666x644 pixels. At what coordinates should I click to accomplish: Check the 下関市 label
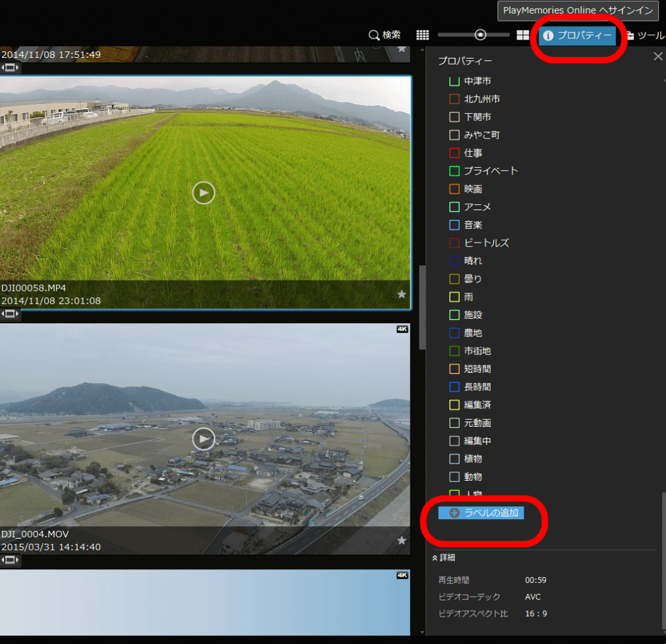pos(454,117)
